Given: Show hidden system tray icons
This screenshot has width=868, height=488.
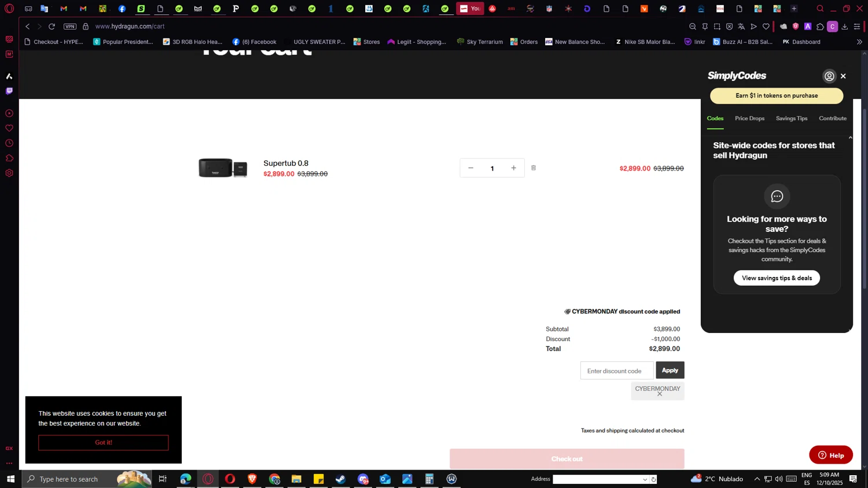Looking at the screenshot, I should pos(757,479).
